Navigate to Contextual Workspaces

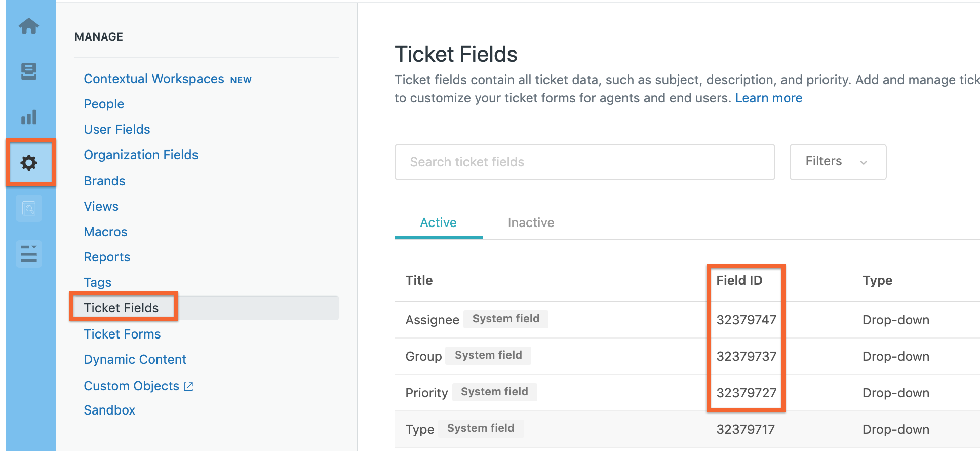pos(154,79)
